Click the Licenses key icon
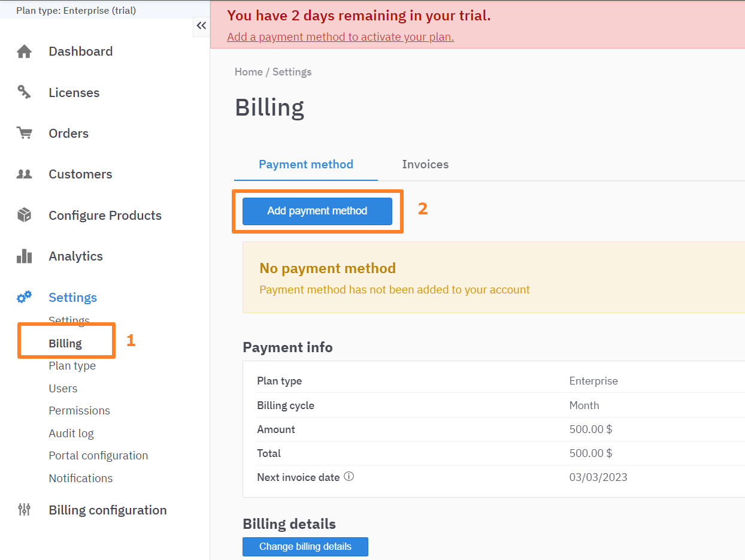This screenshot has height=560, width=745. coord(24,92)
